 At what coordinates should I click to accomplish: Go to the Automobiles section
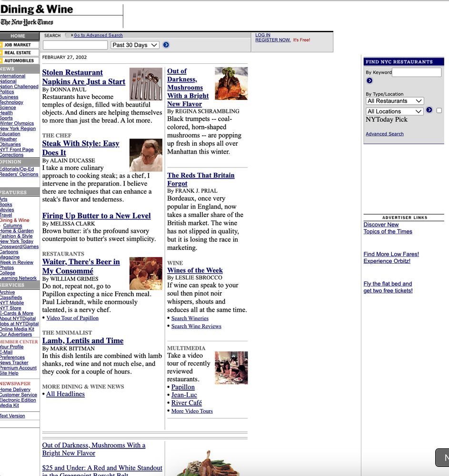coord(20,60)
